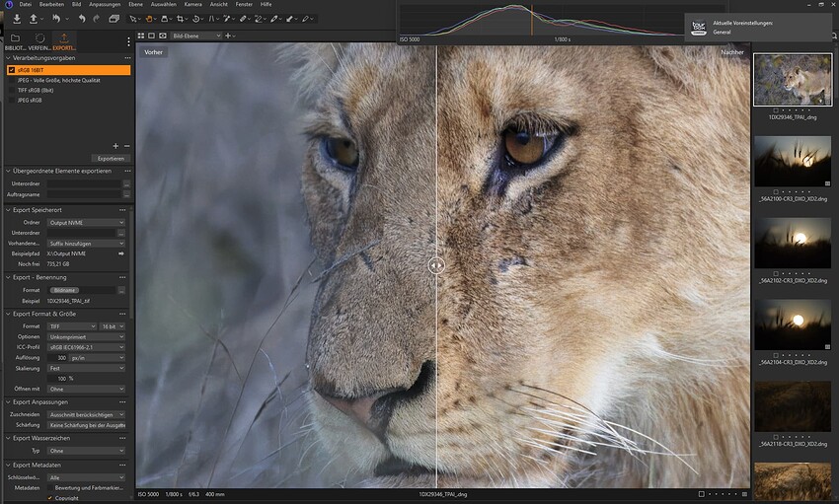The height and width of the screenshot is (504, 839).
Task: Click the before/after split slider handle
Action: [x=436, y=265]
